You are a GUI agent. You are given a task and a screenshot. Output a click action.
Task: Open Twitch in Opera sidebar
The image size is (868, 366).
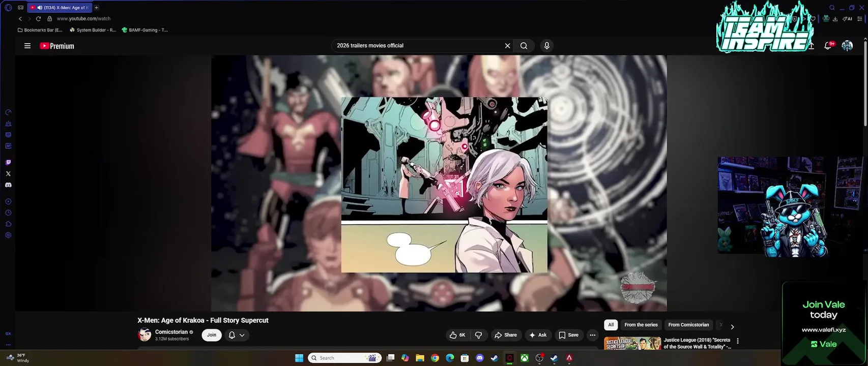[x=8, y=163]
